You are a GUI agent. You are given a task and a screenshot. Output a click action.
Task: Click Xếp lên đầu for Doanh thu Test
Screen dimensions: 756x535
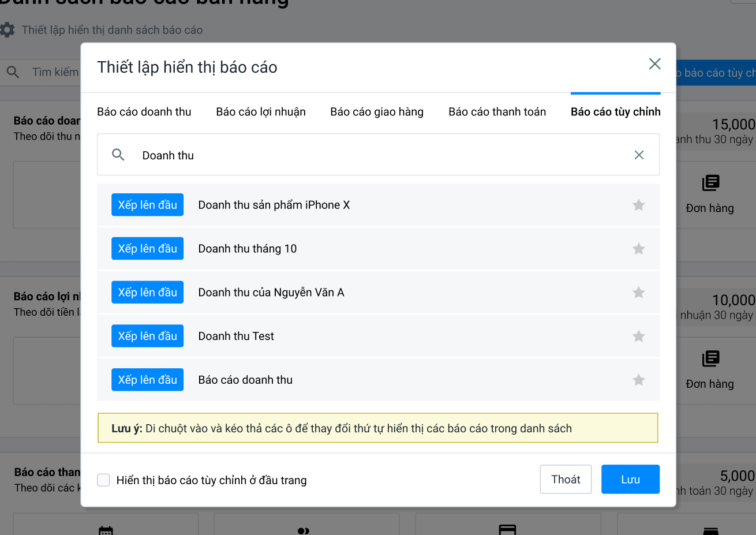tap(148, 336)
